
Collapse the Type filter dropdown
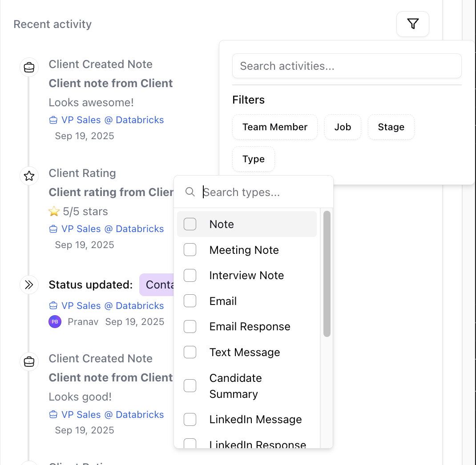[254, 159]
